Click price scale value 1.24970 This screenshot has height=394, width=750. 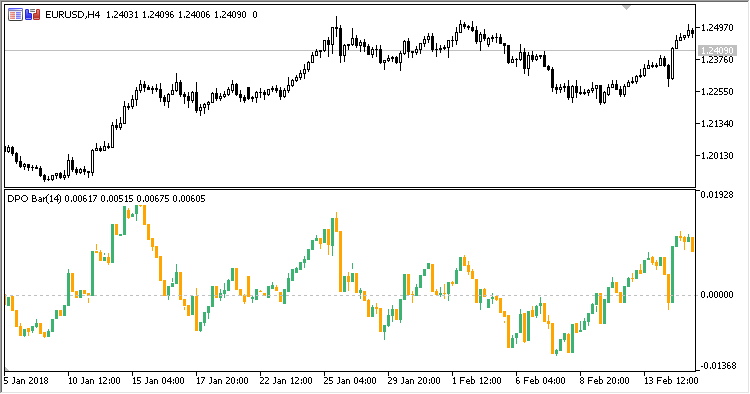coord(717,28)
